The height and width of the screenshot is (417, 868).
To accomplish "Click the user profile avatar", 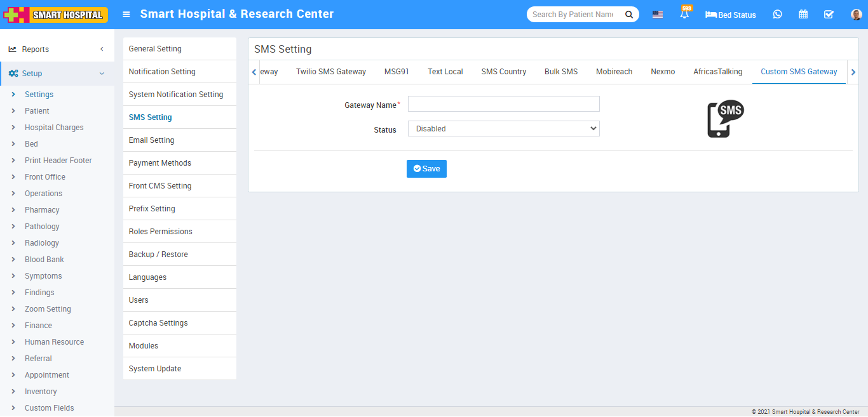I will tap(856, 15).
